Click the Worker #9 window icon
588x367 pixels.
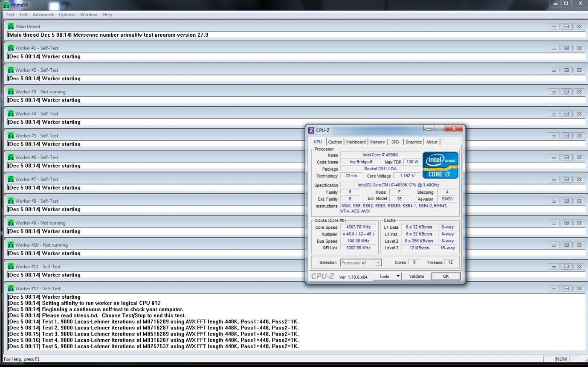tap(11, 223)
